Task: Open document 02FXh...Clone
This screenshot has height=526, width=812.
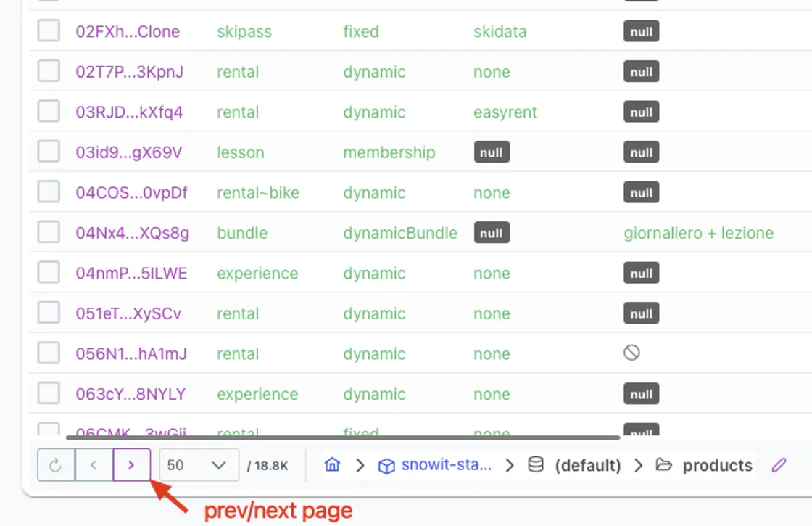Action: (128, 32)
